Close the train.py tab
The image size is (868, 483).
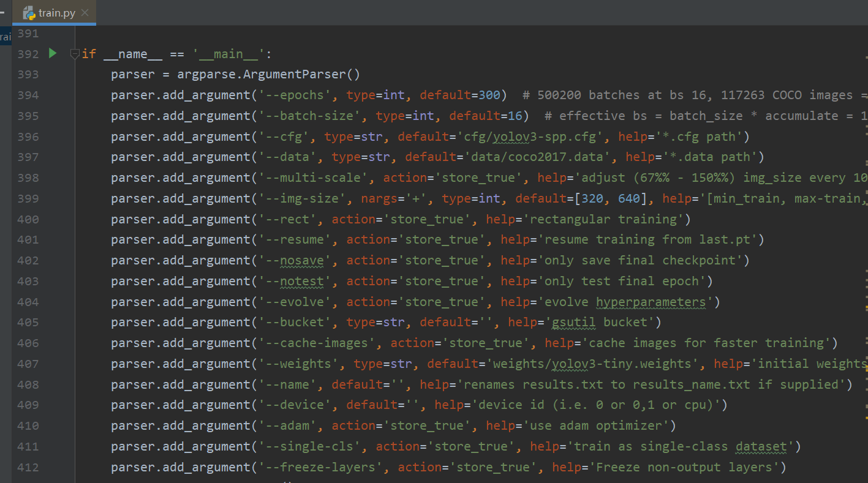[x=85, y=12]
